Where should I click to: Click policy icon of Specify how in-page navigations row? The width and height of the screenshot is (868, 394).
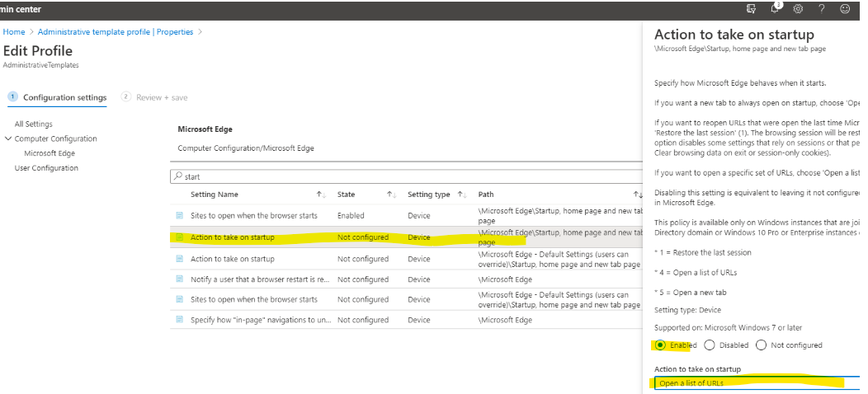[179, 320]
